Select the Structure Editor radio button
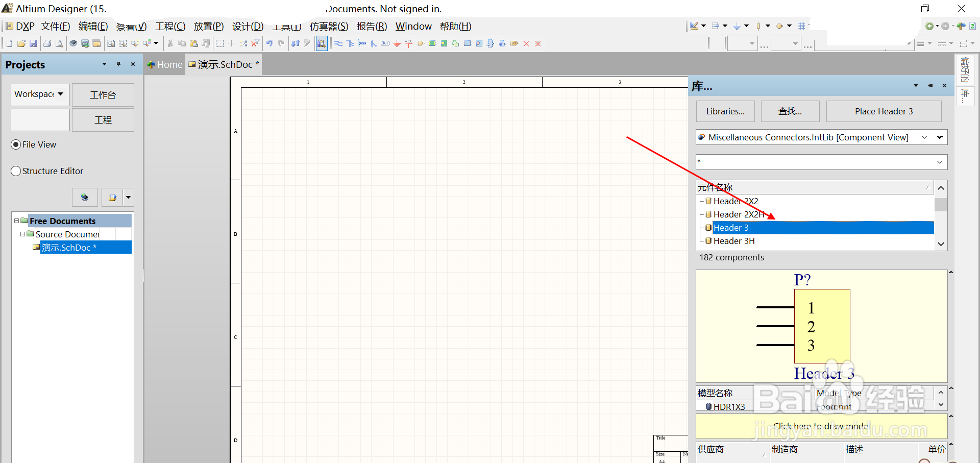The width and height of the screenshot is (980, 463). (x=16, y=171)
